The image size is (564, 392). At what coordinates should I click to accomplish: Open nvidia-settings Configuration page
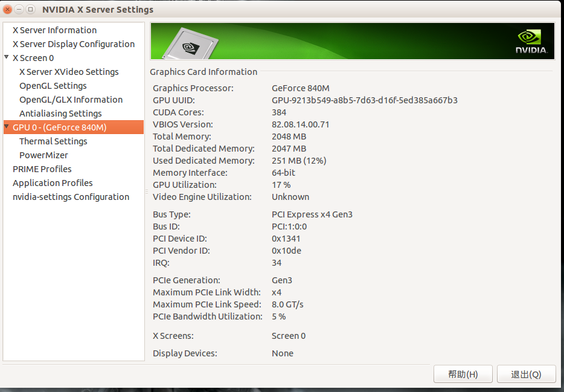(x=71, y=197)
